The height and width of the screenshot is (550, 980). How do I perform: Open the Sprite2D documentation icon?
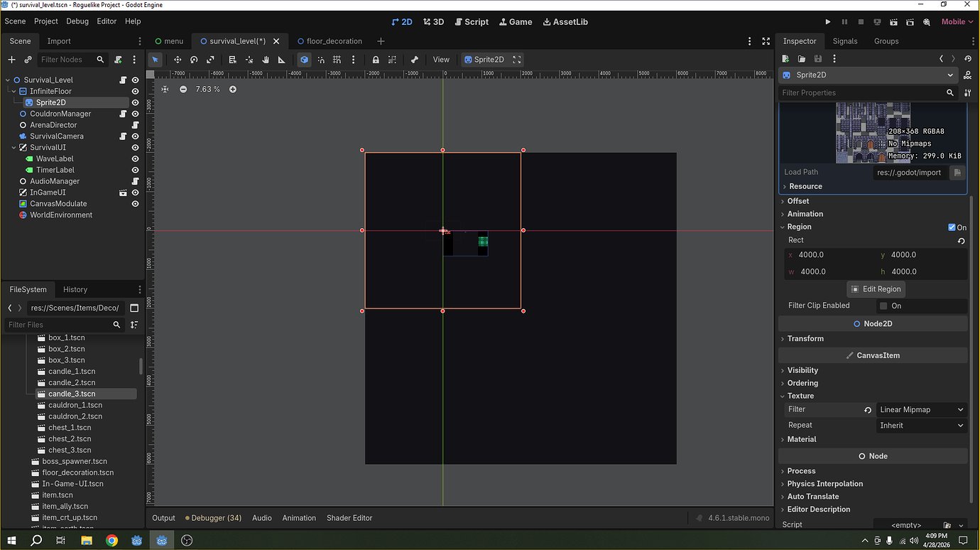[968, 75]
